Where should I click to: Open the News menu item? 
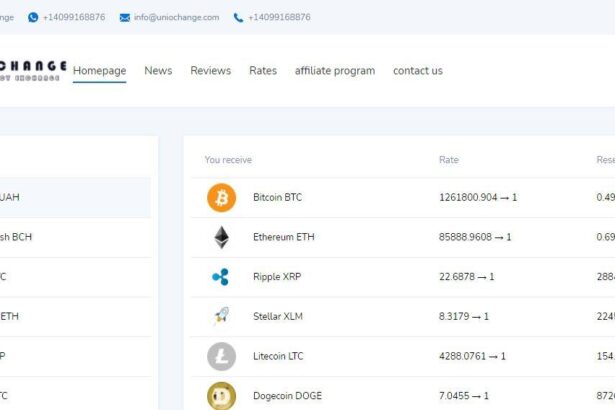[158, 71]
